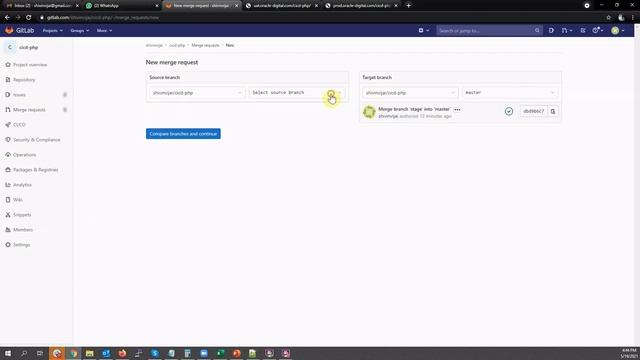This screenshot has height=360, width=640.
Task: Open Analytics in the sidebar
Action: [x=18, y=185]
